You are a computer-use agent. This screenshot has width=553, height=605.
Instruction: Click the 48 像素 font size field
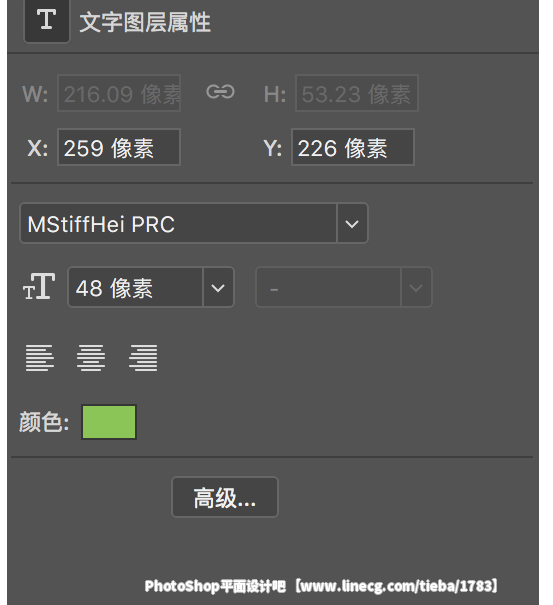tap(135, 287)
